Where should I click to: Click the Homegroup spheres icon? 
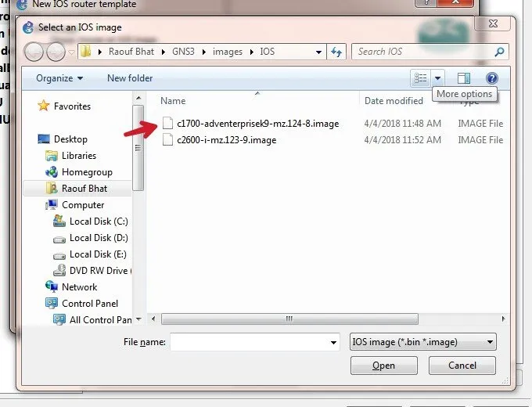(x=51, y=171)
